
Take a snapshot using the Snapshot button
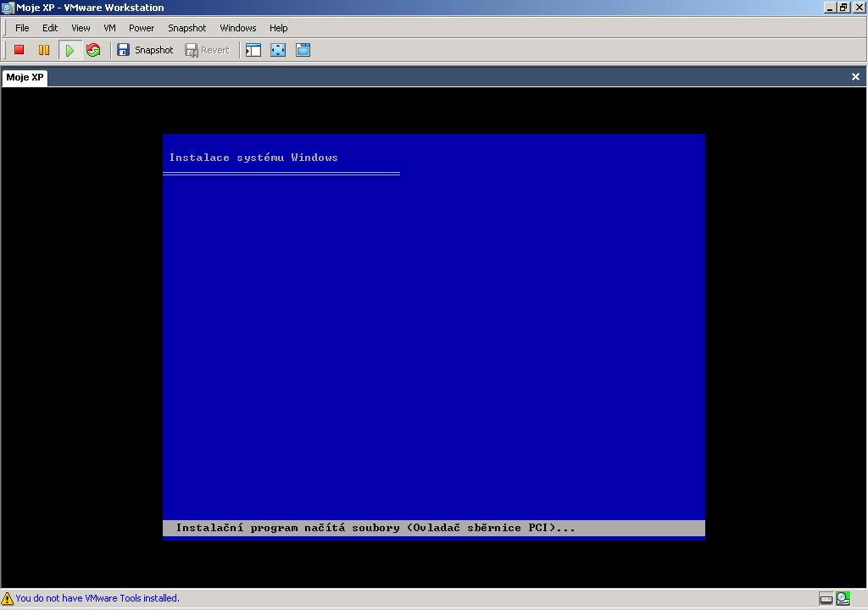[145, 50]
